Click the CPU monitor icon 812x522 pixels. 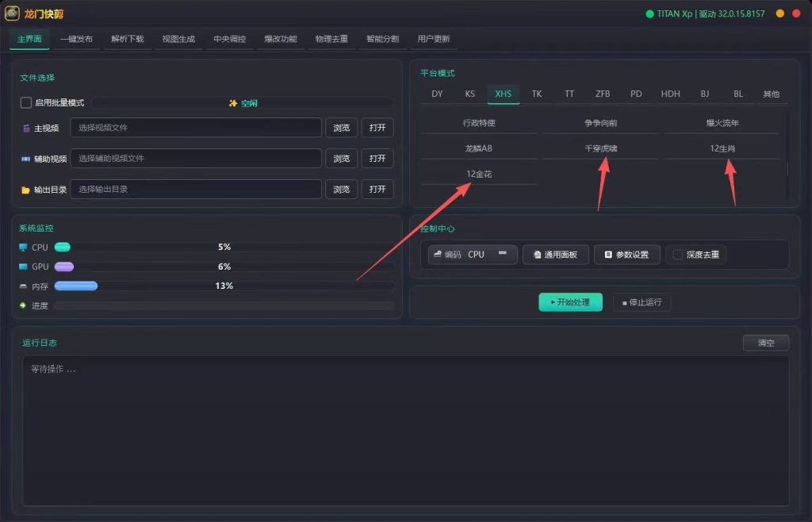[23, 248]
